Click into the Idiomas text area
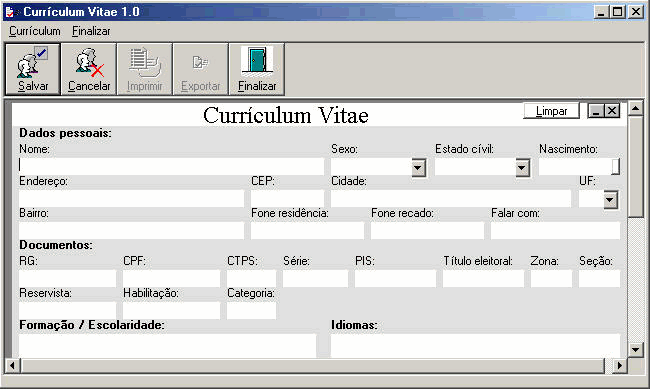Image resolution: width=650 pixels, height=389 pixels. pyautogui.click(x=475, y=346)
